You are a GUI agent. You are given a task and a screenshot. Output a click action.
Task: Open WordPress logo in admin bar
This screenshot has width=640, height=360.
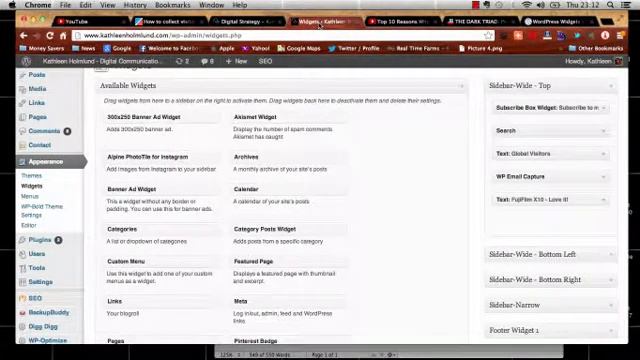click(26, 61)
